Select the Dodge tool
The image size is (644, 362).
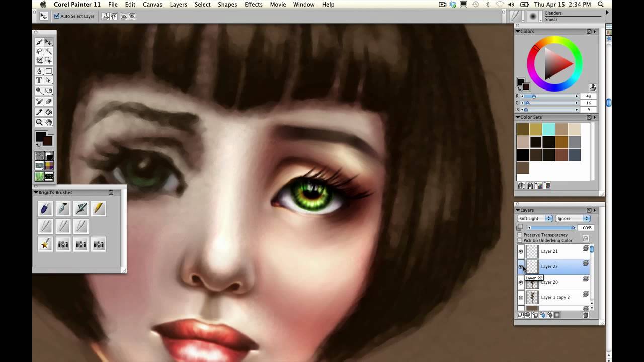(x=39, y=91)
